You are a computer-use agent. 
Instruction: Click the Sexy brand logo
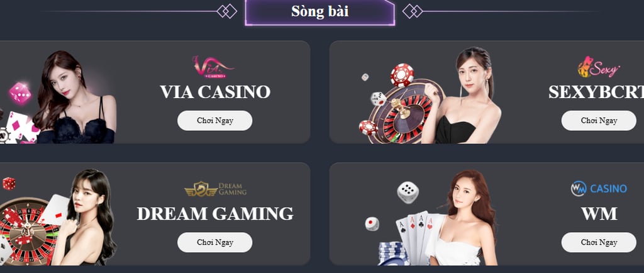599,67
